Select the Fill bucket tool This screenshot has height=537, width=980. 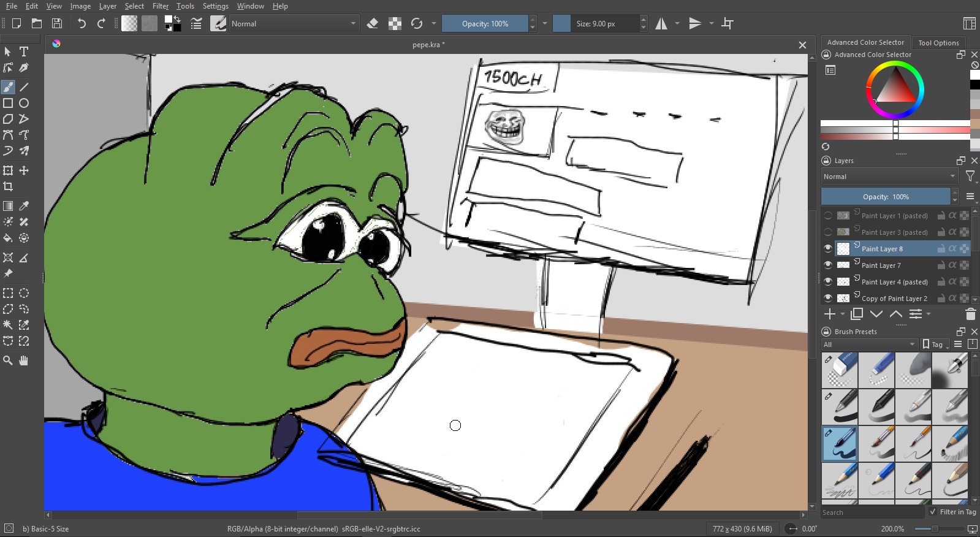point(8,238)
